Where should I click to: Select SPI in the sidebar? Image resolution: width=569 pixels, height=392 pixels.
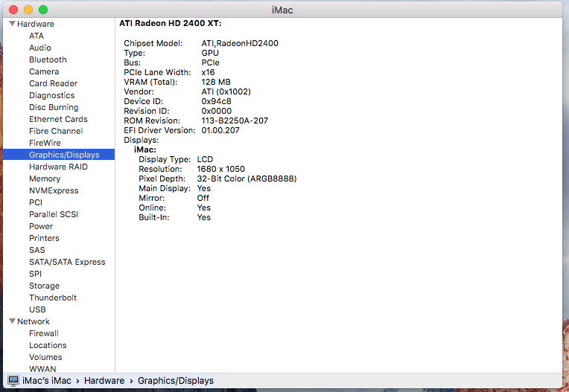35,274
